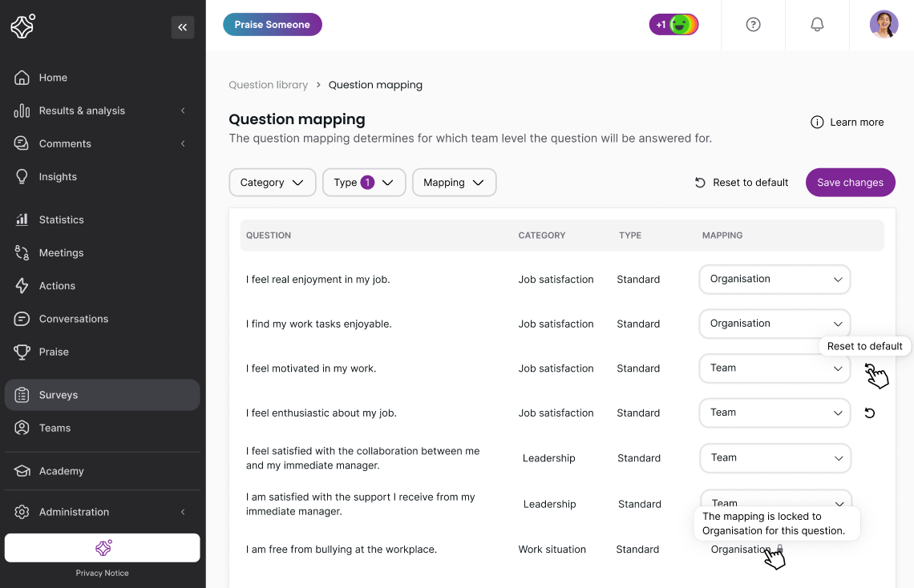This screenshot has width=914, height=588.
Task: Click the reset arrow beside the enthusiastic question
Action: [x=870, y=413]
